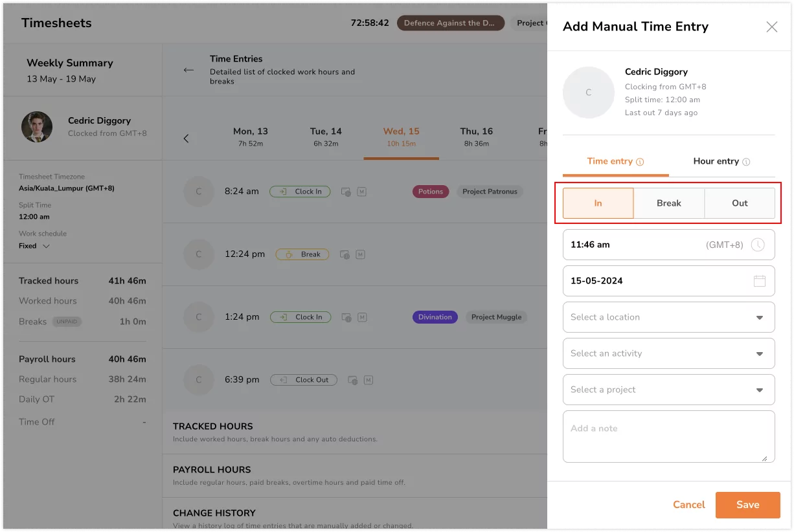The height and width of the screenshot is (532, 794).
Task: Click Tracked hours value 41h 46m
Action: (x=127, y=281)
